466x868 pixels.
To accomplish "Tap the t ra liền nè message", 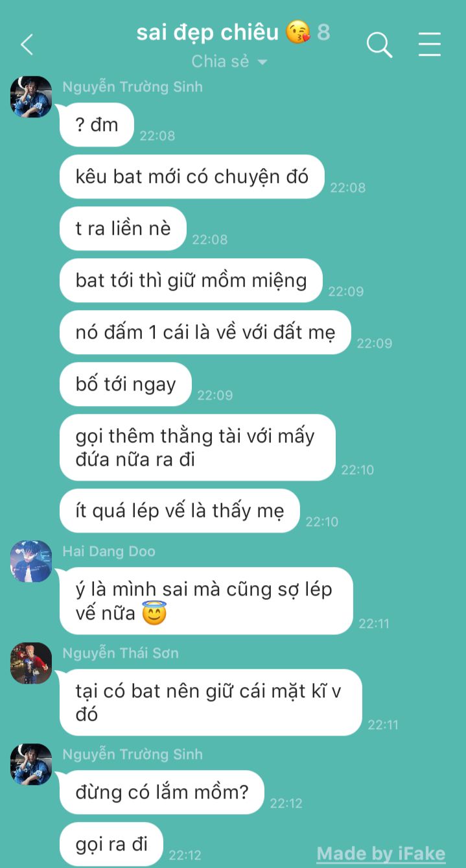I will [123, 228].
